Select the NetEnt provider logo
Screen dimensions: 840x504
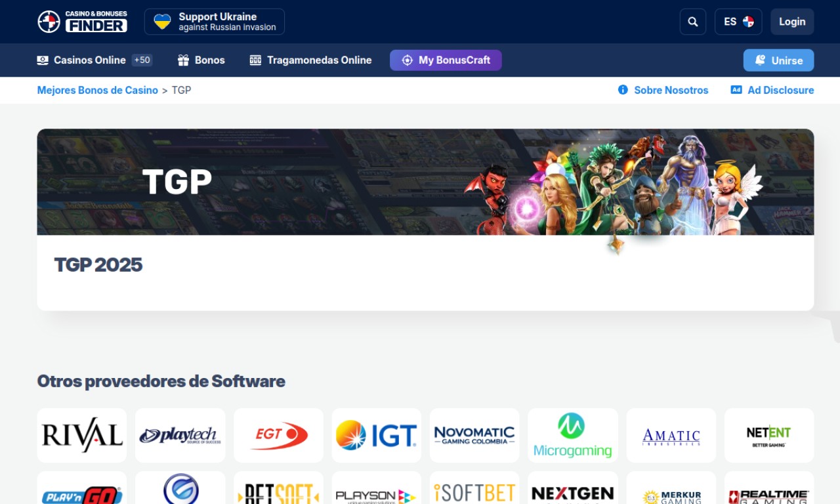point(769,436)
